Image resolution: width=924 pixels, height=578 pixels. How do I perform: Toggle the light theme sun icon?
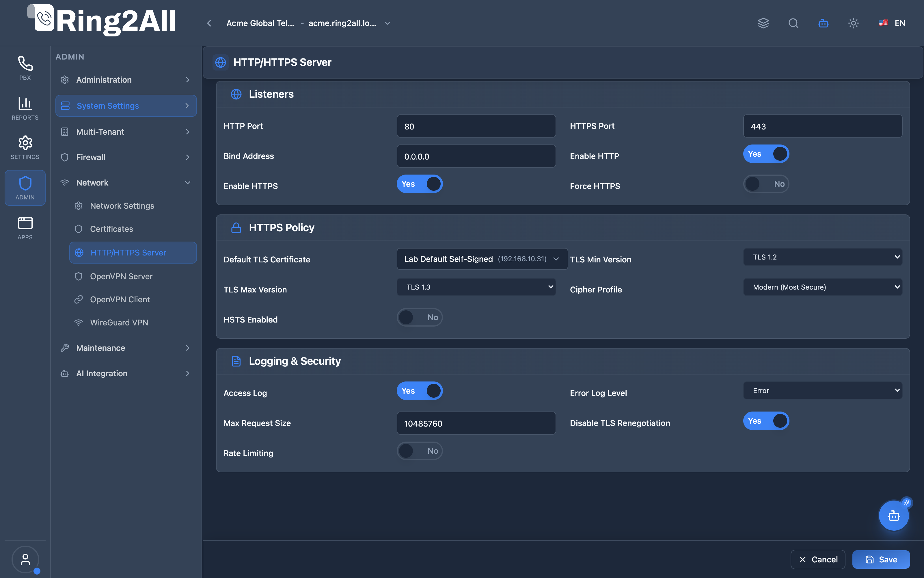pyautogui.click(x=853, y=23)
